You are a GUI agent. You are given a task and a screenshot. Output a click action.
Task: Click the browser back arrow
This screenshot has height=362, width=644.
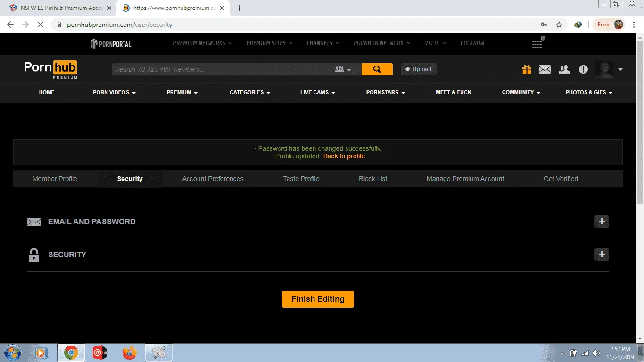(x=10, y=25)
